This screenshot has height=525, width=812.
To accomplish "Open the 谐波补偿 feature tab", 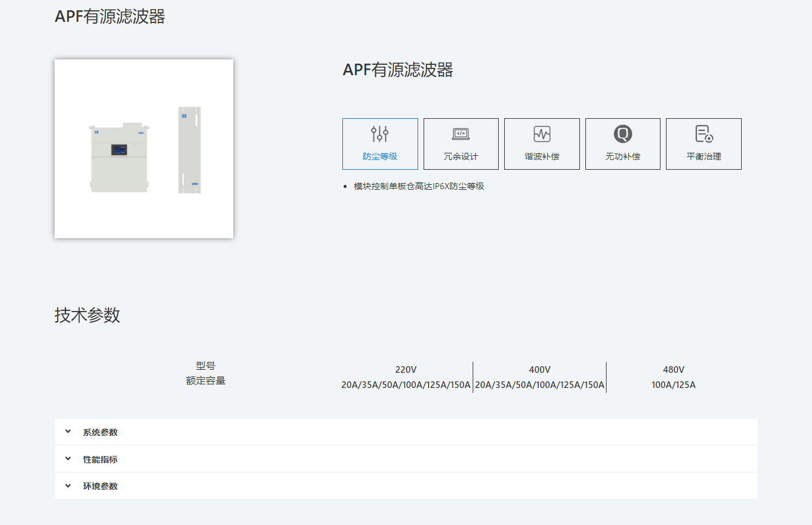I will point(542,156).
